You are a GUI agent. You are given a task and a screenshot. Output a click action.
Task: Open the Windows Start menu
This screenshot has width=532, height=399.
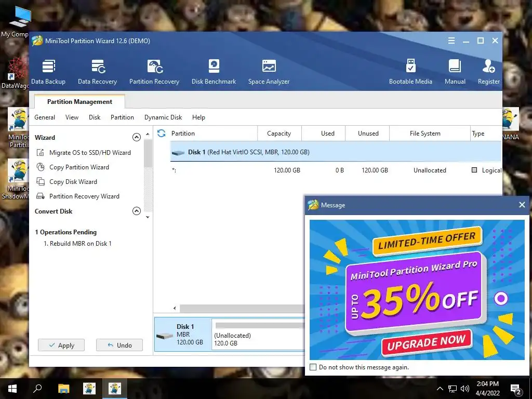[12, 389]
